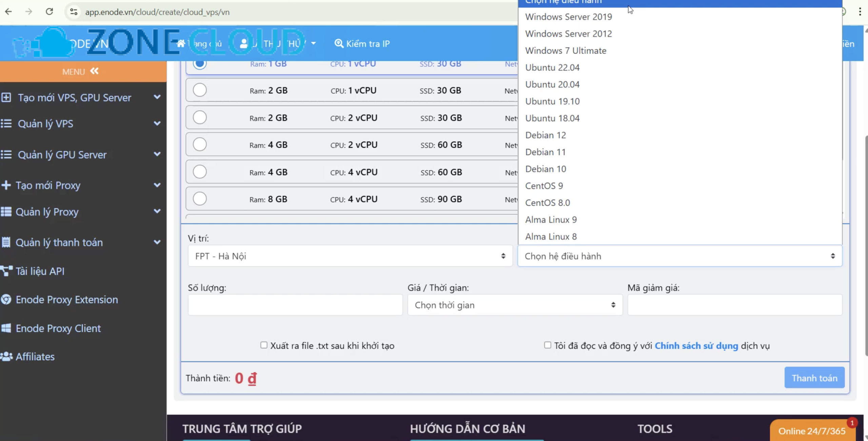Choose Ubuntu 18.04 option

pyautogui.click(x=680, y=118)
